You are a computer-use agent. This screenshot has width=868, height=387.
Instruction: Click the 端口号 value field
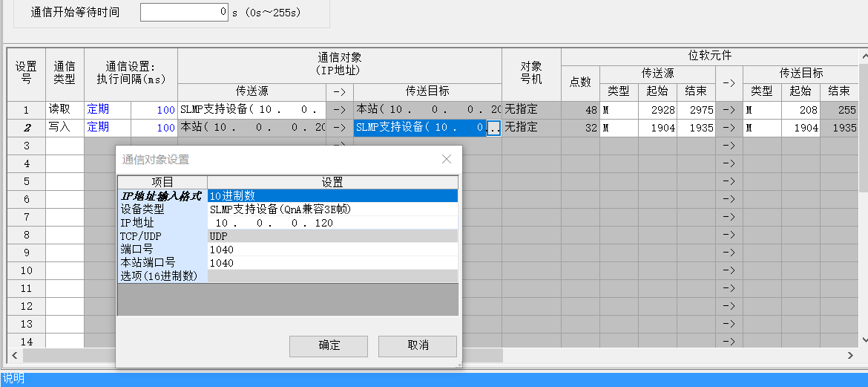tap(332, 250)
